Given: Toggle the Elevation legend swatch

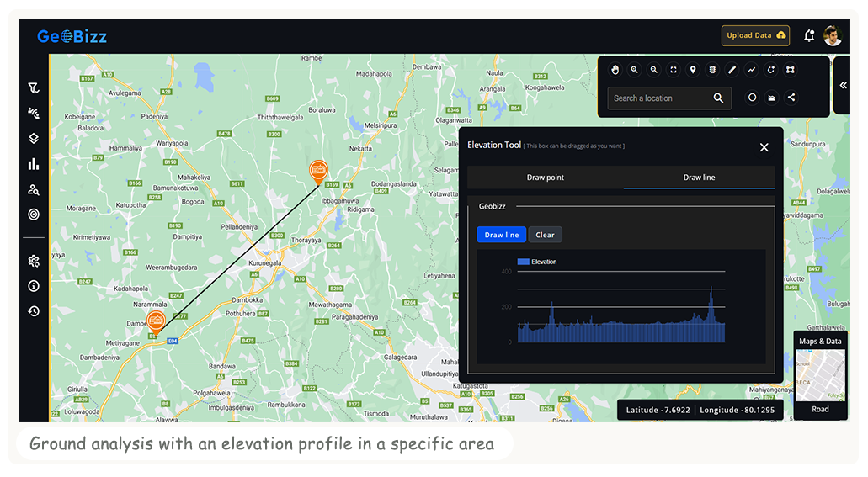Looking at the screenshot, I should 523,262.
